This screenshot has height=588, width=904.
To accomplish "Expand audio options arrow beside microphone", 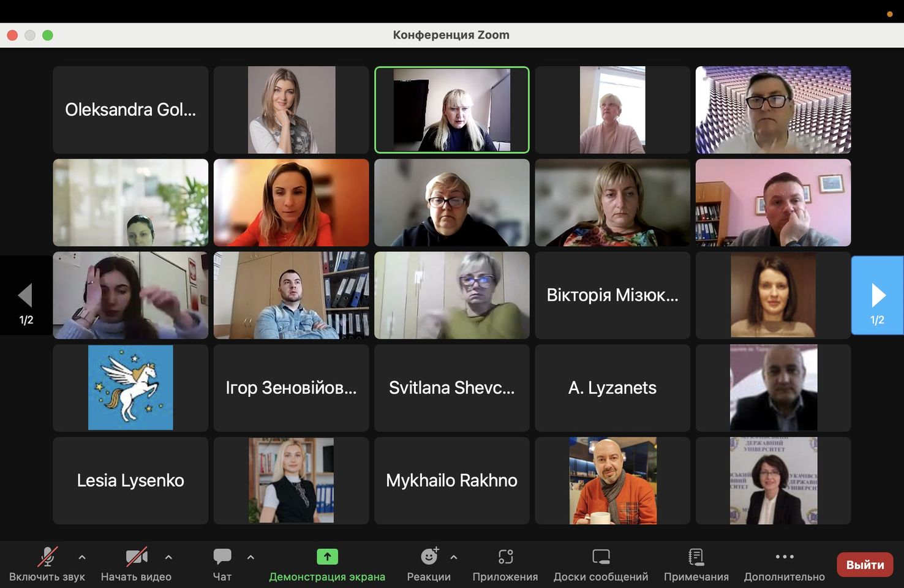I will coord(82,557).
